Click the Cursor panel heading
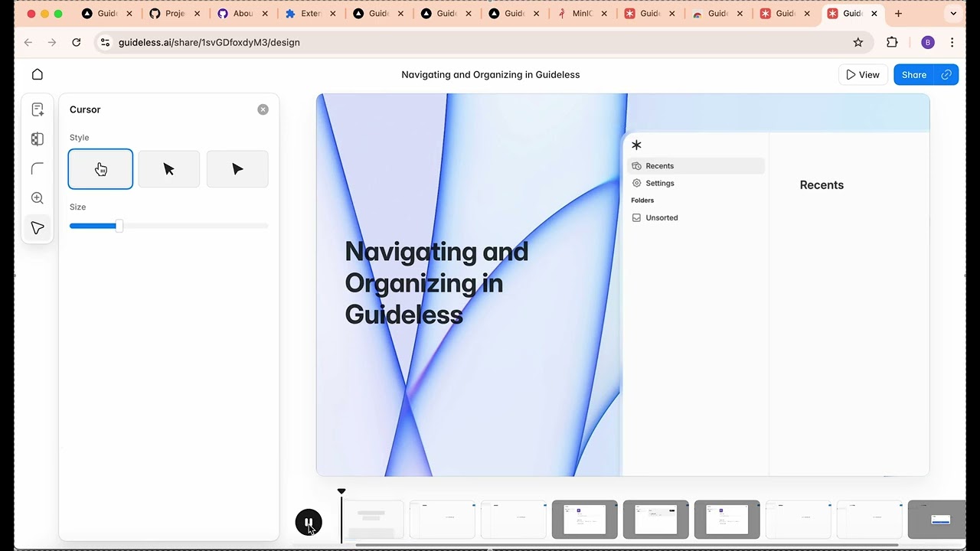Screen dimensions: 980x551 [85, 109]
